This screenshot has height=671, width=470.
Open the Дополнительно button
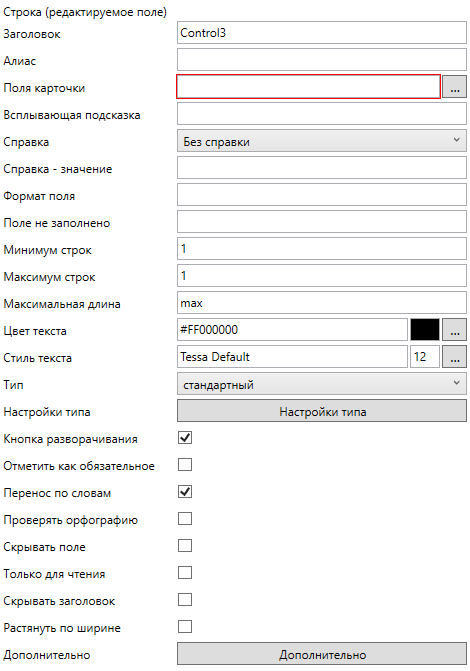pos(322,654)
